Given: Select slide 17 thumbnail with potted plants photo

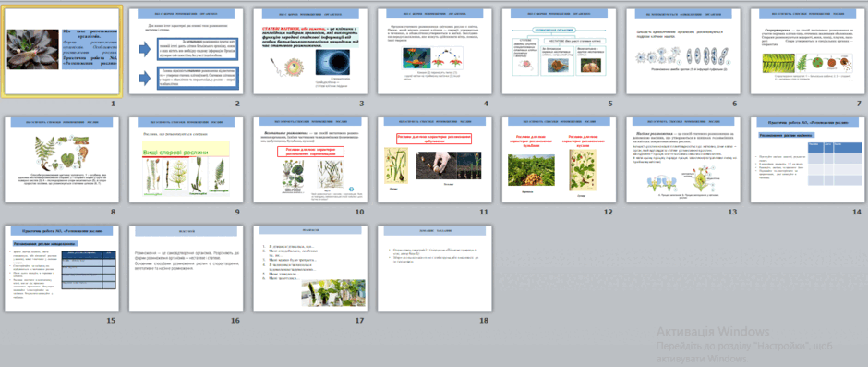Looking at the screenshot, I should [x=310, y=268].
